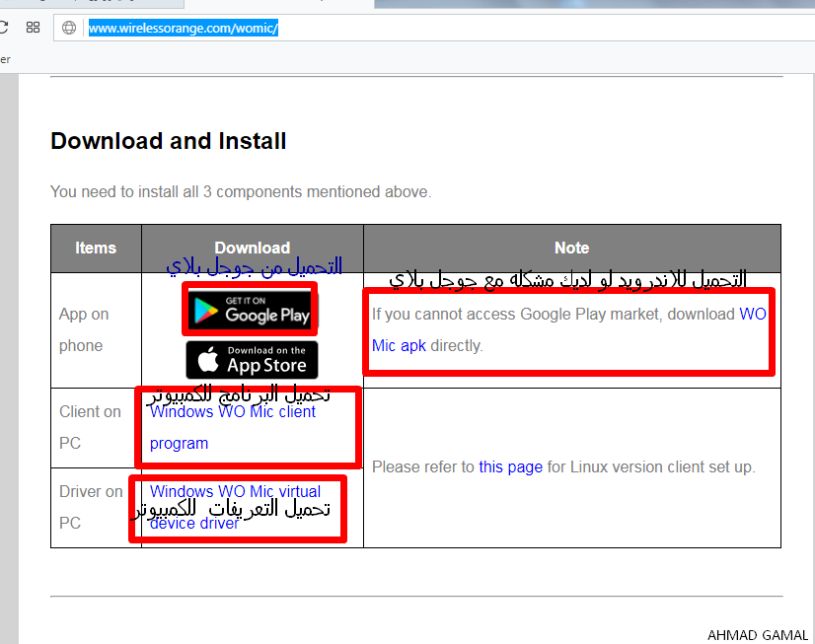Select the 'App on phone' table cell
The height and width of the screenshot is (644, 815).
tap(84, 329)
